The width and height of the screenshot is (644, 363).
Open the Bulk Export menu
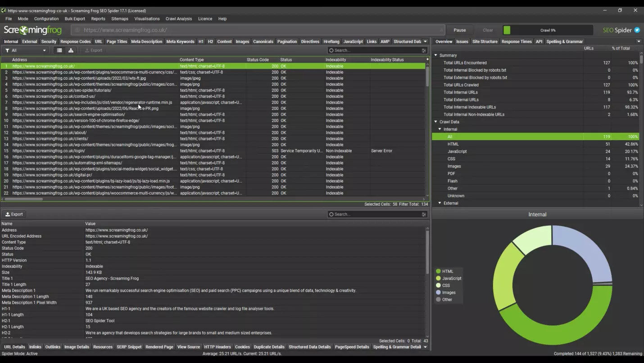[x=74, y=19]
